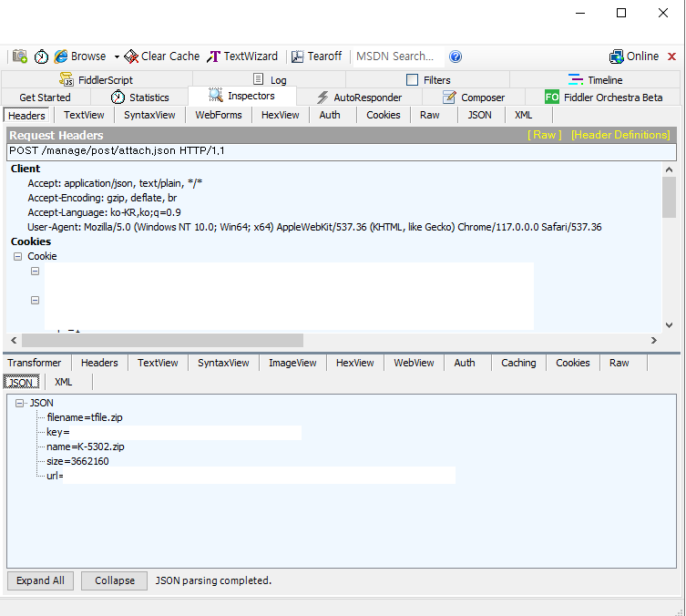
Task: Select response Cookies tab
Action: tap(573, 363)
